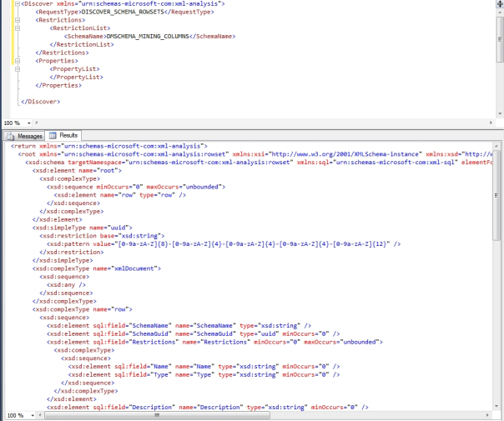Click the SchemaGuid element line
The image size is (504, 421).
pyautogui.click(x=194, y=333)
